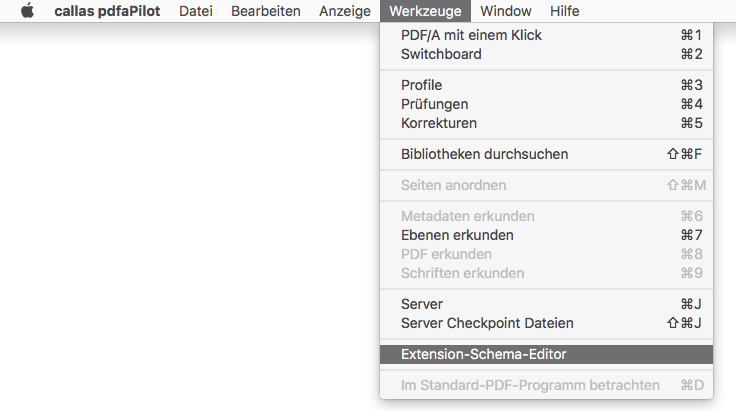This screenshot has height=411, width=736.
Task: Launch the Extension-Schema-Editor
Action: pos(546,354)
